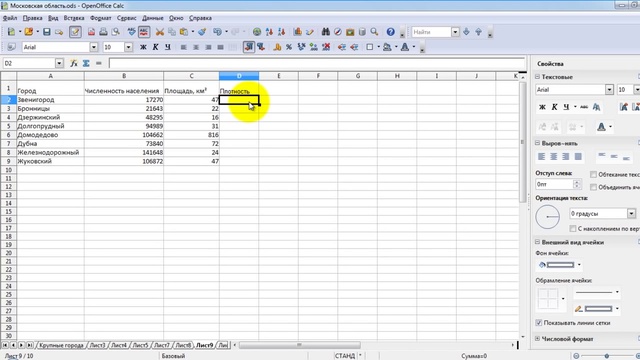Viewport: 640px width, 360px height.
Task: Open font size dropdown in the formatting toolbar
Action: pyautogui.click(x=129, y=47)
